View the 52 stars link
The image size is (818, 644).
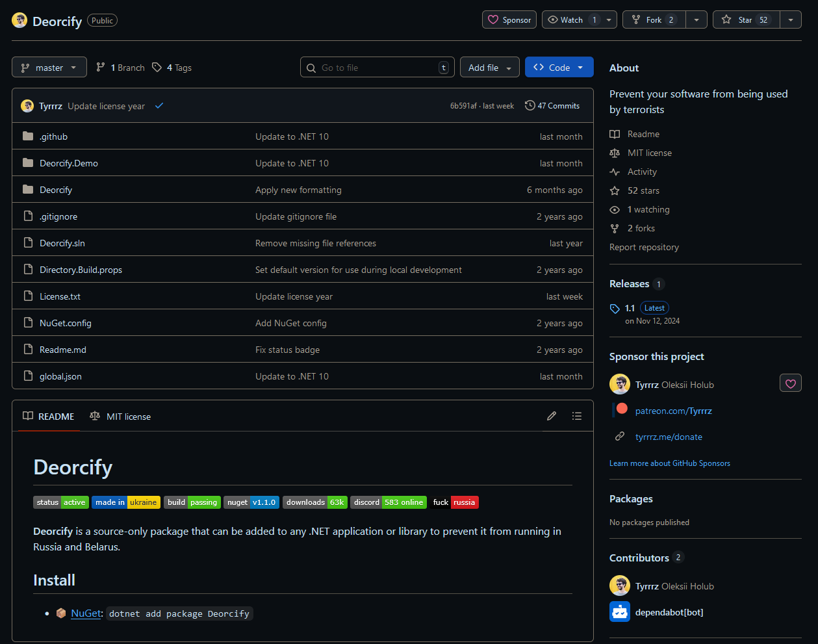643,190
